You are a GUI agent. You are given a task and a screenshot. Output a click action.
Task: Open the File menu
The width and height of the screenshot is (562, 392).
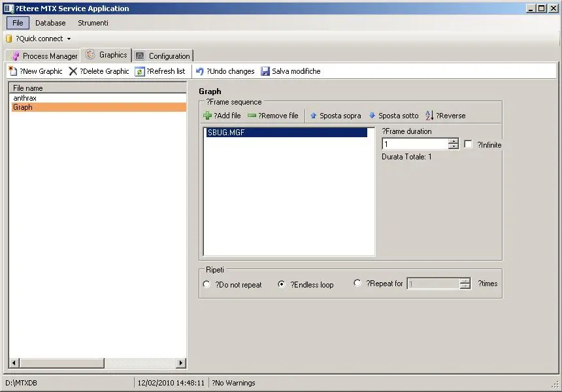coord(18,23)
